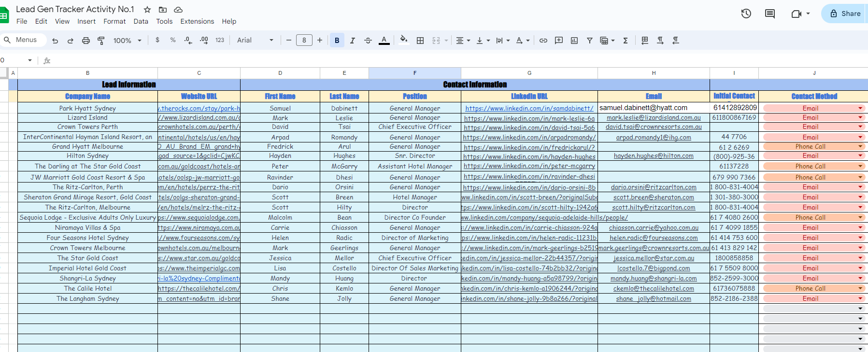Set right-to-left text direction
This screenshot has height=352, width=868.
coord(676,41)
